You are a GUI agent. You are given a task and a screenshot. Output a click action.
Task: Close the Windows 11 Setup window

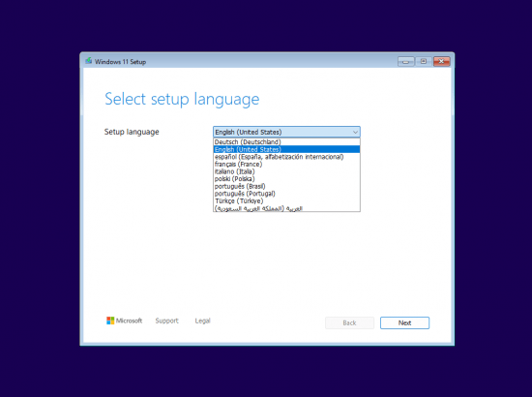441,61
